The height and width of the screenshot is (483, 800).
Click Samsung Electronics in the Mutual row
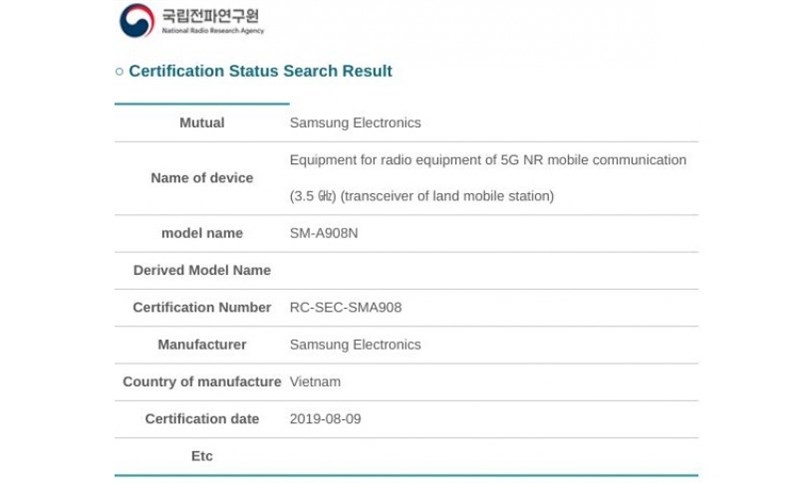pyautogui.click(x=355, y=123)
